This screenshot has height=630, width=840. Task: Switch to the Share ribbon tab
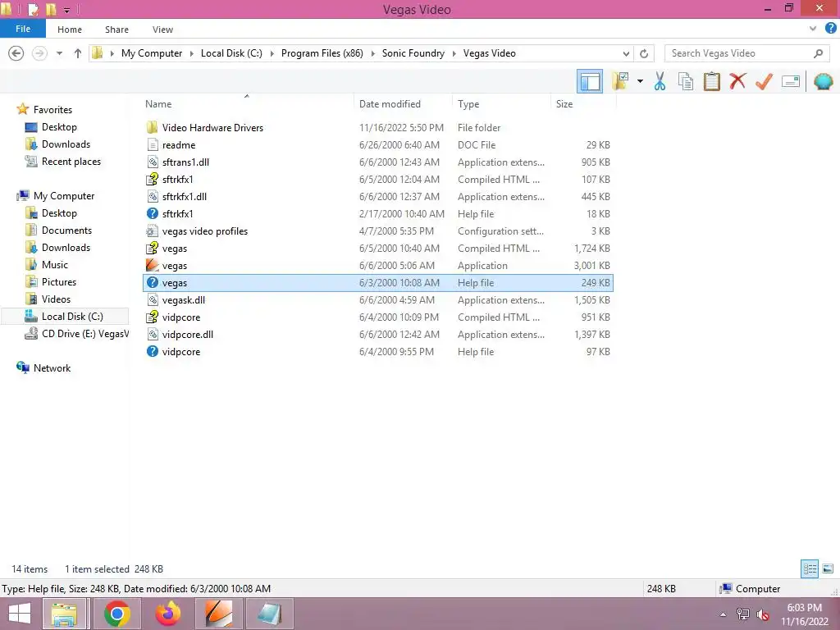(116, 30)
